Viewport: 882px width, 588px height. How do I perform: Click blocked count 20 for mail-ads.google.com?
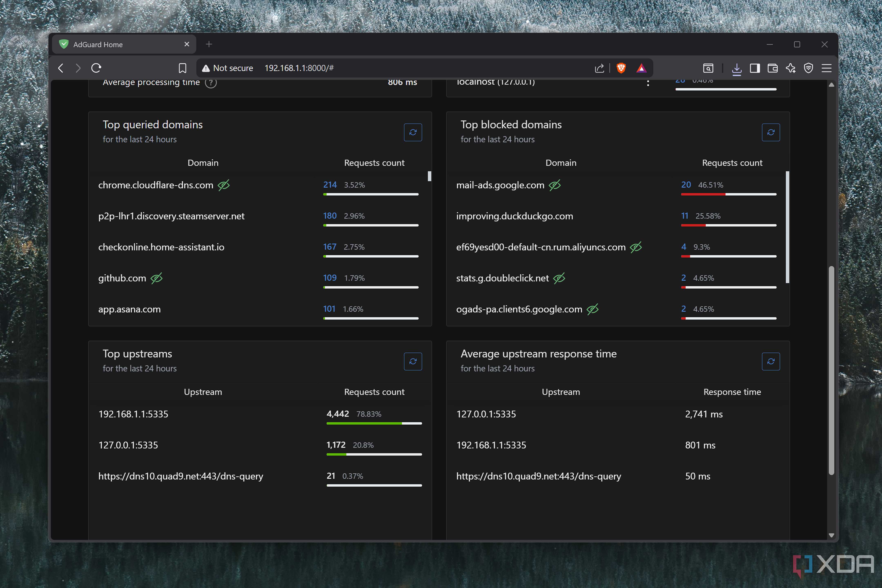686,185
